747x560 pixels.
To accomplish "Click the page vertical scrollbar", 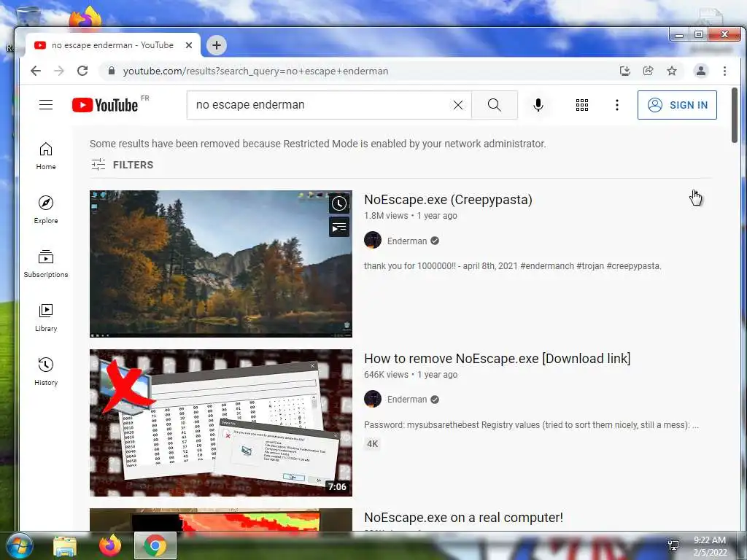I will point(734,114).
